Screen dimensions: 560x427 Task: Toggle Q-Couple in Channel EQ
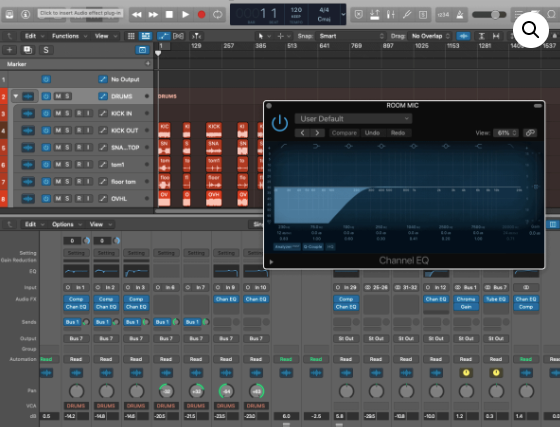click(x=313, y=247)
